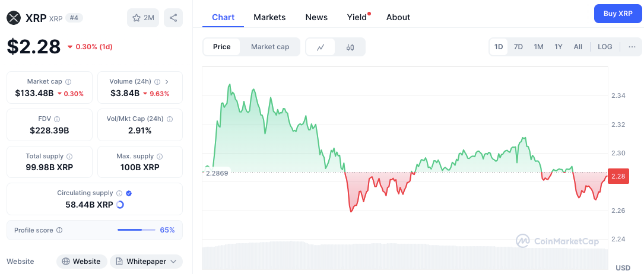Viewport: 644px width, 274px height.
Task: Select the 7D time range
Action: [518, 47]
